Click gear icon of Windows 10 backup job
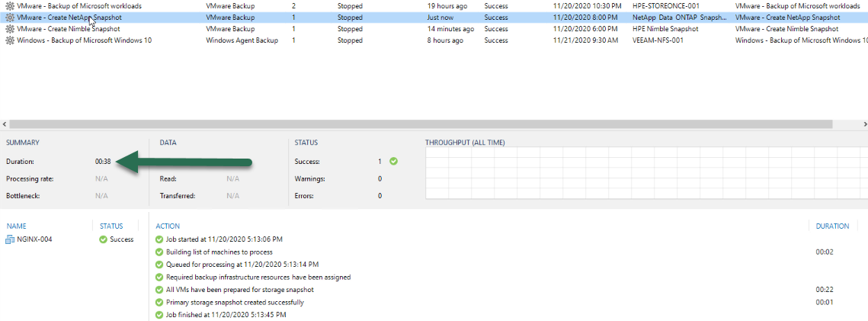This screenshot has width=868, height=321. [9, 40]
